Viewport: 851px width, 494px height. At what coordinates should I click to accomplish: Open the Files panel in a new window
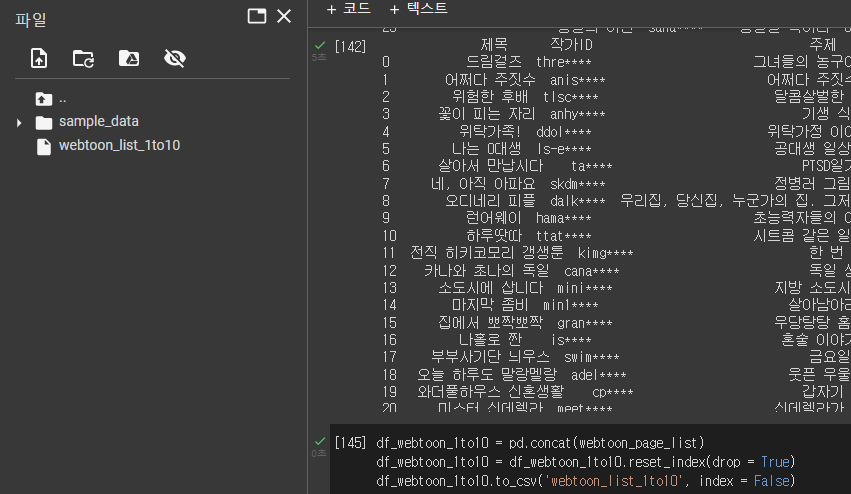click(x=257, y=16)
